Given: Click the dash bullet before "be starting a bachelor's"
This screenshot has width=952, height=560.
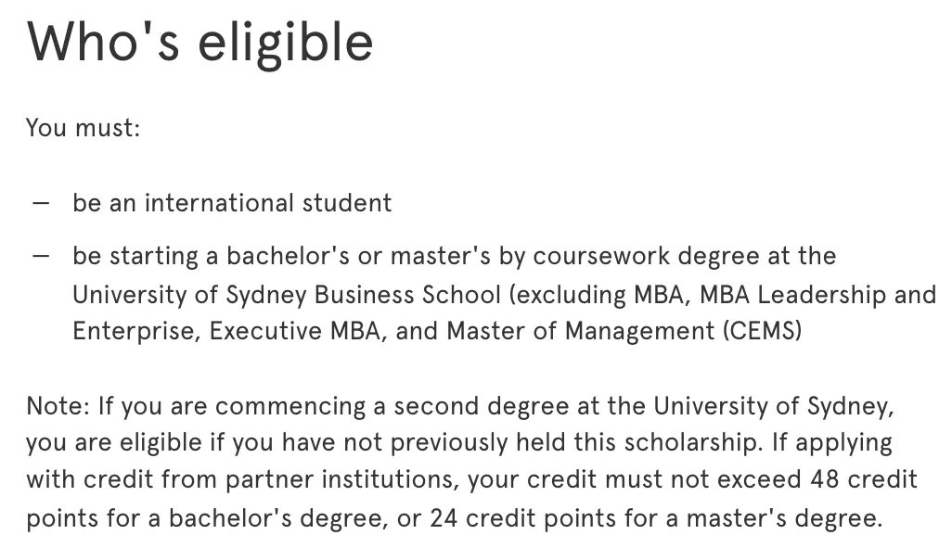Looking at the screenshot, I should (x=41, y=256).
